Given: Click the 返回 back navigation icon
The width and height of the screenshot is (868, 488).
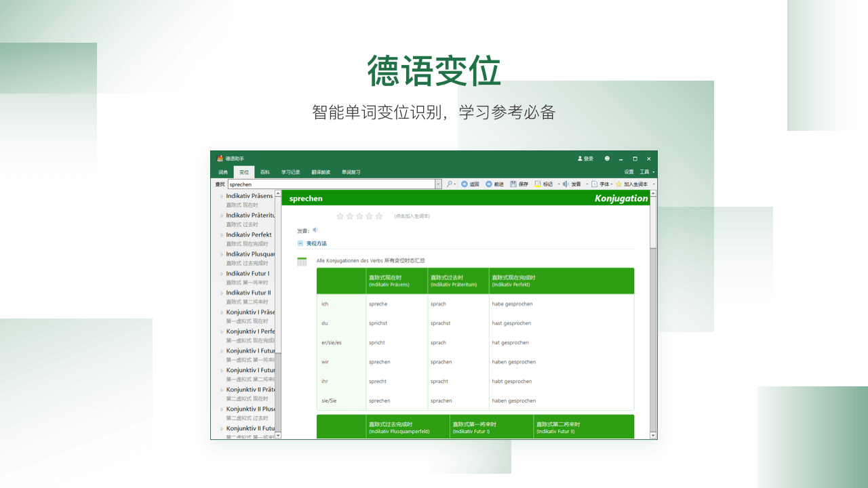Looking at the screenshot, I should click(x=465, y=184).
